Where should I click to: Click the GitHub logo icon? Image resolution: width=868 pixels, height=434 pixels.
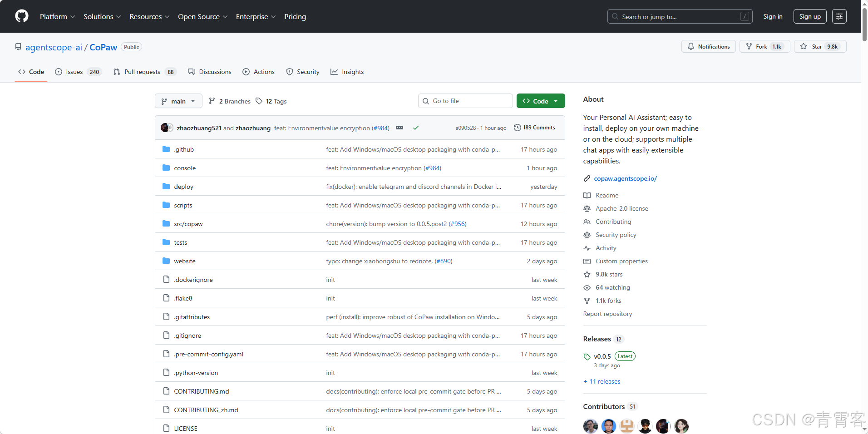[x=22, y=16]
